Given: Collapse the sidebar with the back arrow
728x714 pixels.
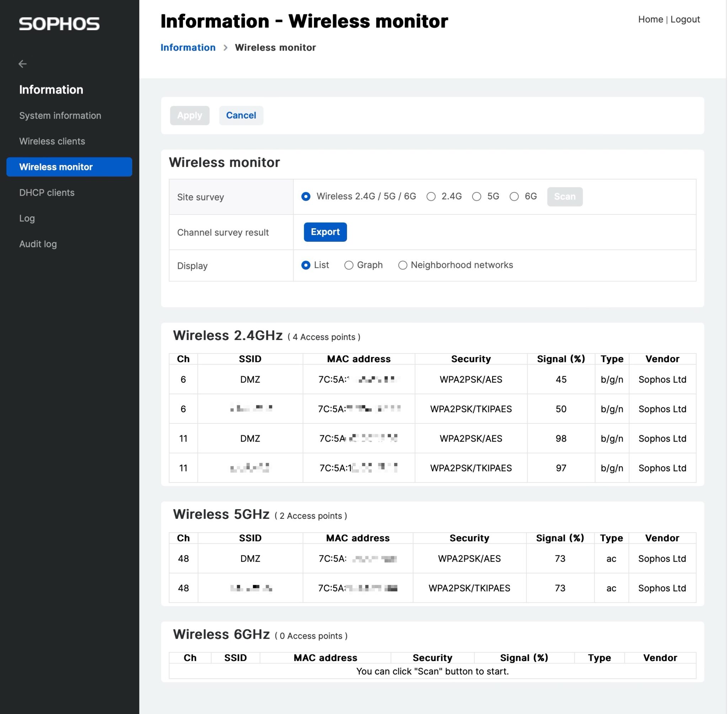Looking at the screenshot, I should (22, 64).
